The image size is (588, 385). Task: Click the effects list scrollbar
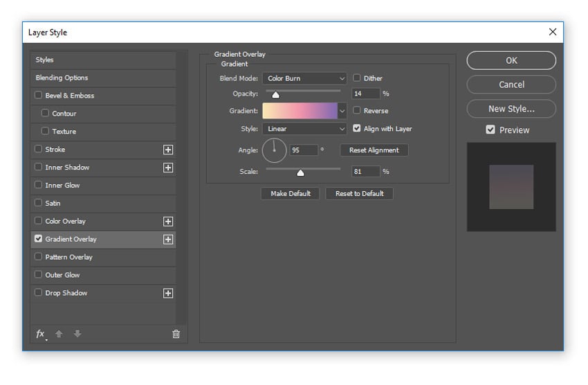[x=181, y=188]
